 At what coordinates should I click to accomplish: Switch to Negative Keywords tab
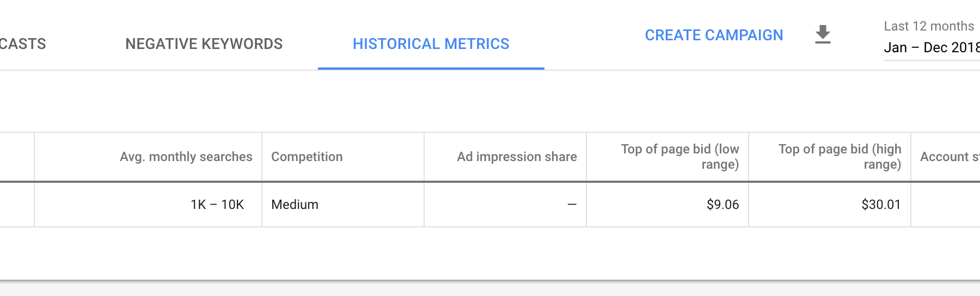[x=204, y=44]
